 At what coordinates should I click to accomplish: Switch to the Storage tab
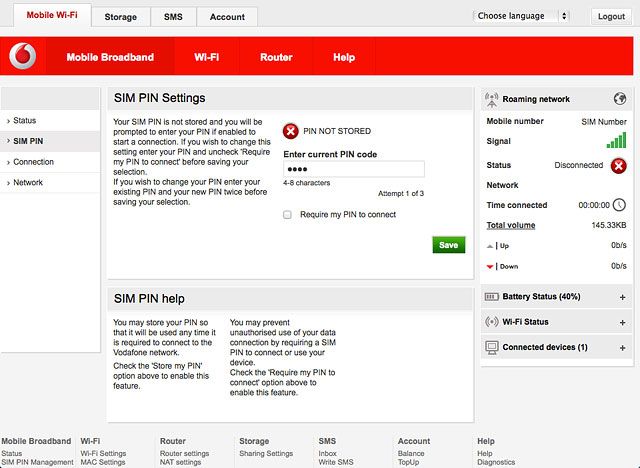(120, 17)
